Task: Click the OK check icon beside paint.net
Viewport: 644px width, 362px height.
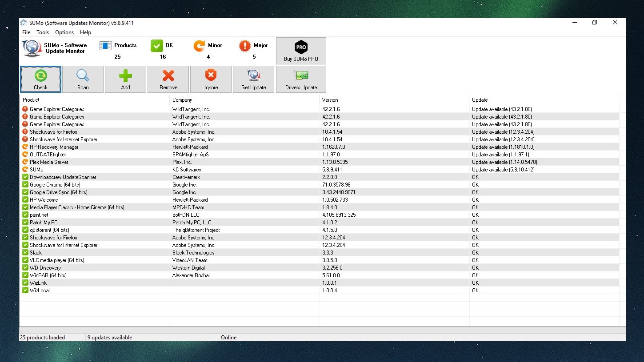Action: (x=25, y=215)
